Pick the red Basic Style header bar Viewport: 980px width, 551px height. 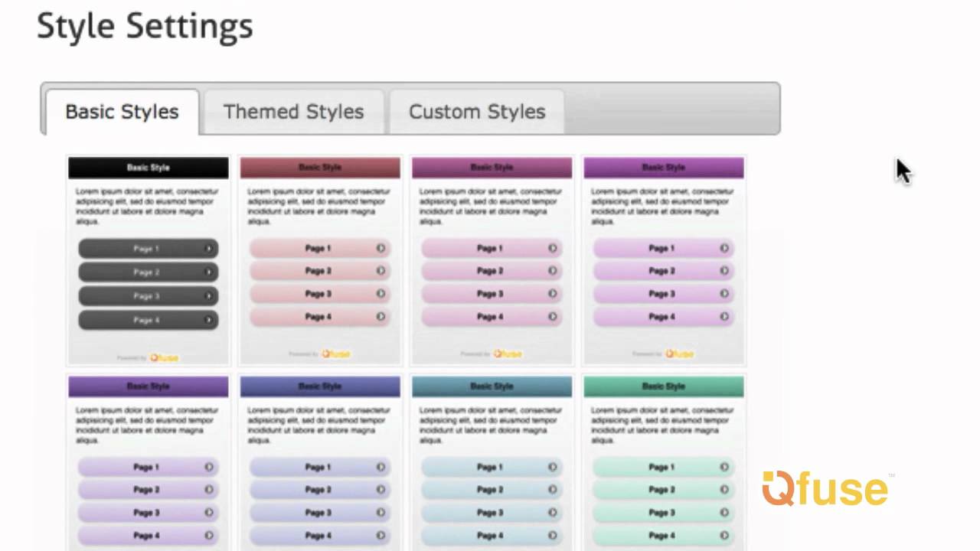[320, 168]
